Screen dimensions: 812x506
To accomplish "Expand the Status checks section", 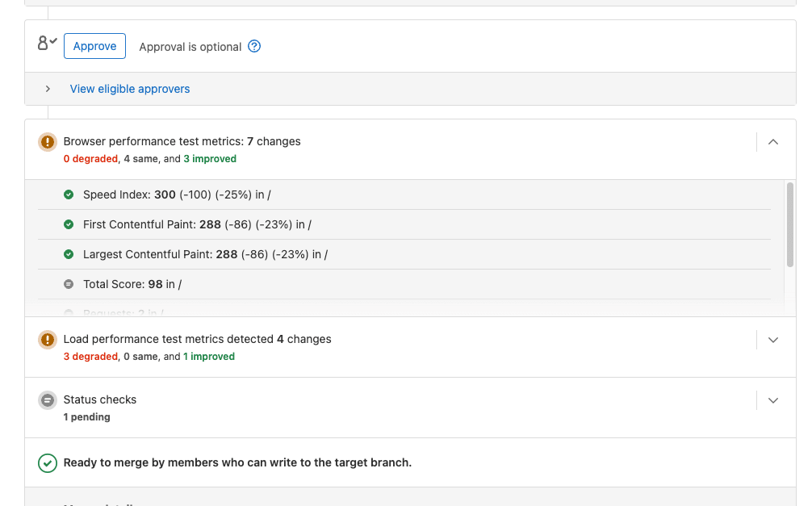I will point(772,399).
